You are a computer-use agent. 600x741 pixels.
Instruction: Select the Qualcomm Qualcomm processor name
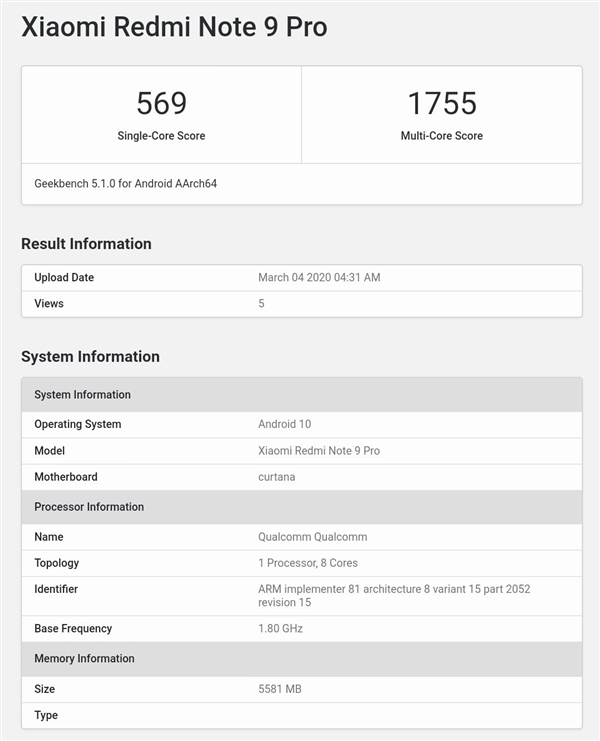pyautogui.click(x=312, y=537)
